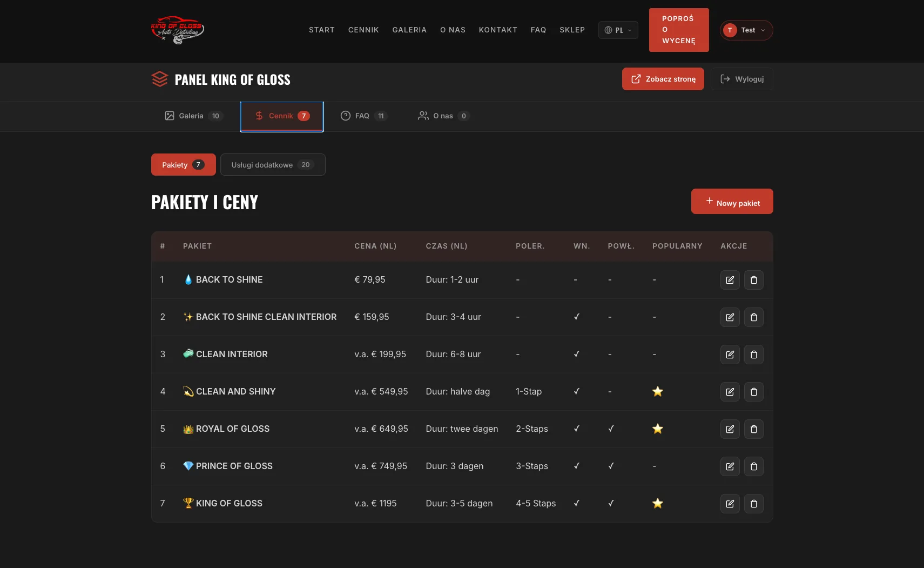Switch to the Galeria tab
Screen dimensions: 924x568
[193, 116]
